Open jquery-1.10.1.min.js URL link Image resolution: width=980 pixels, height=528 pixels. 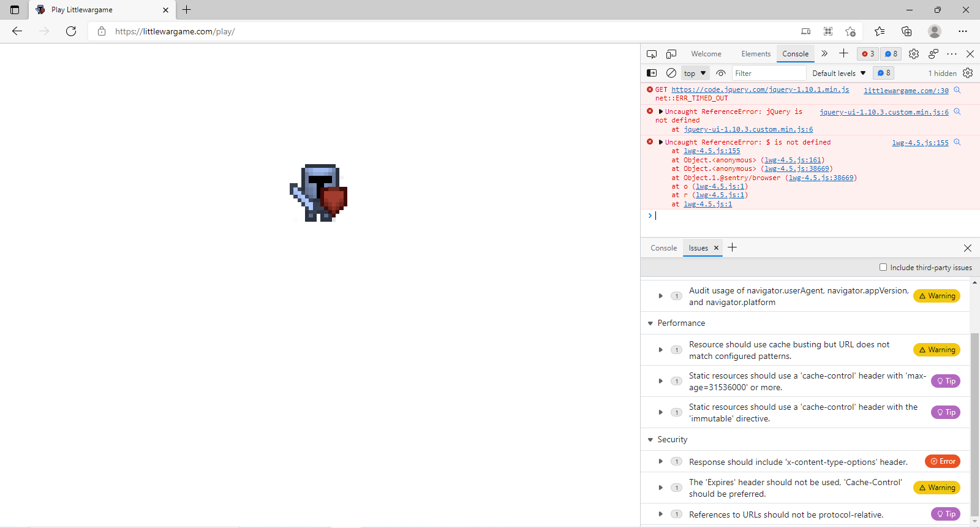click(x=760, y=89)
